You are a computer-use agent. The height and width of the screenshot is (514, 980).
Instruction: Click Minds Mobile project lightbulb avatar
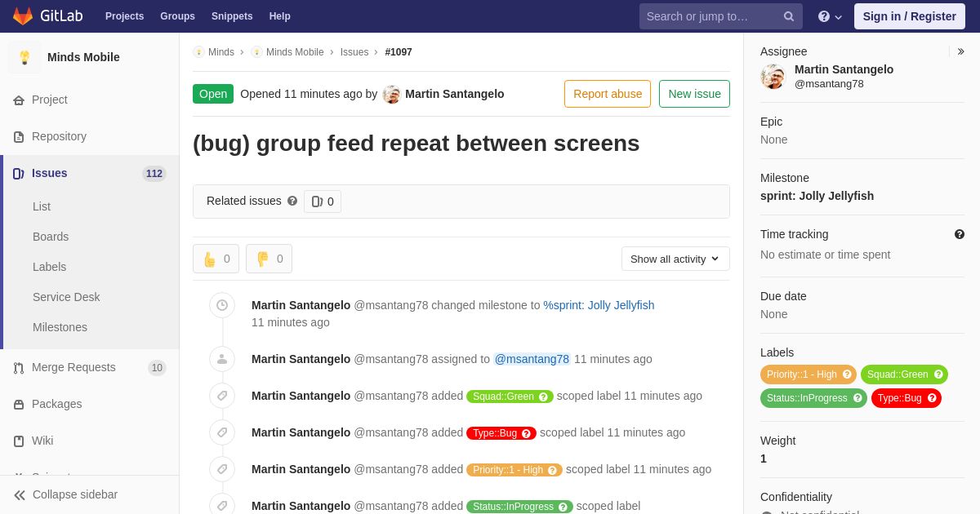click(x=24, y=57)
